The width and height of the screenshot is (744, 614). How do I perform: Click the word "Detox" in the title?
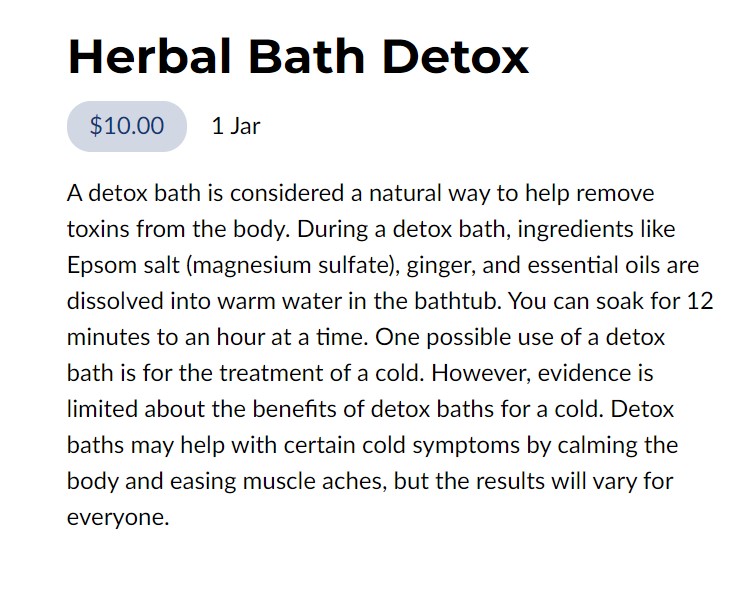pos(456,57)
